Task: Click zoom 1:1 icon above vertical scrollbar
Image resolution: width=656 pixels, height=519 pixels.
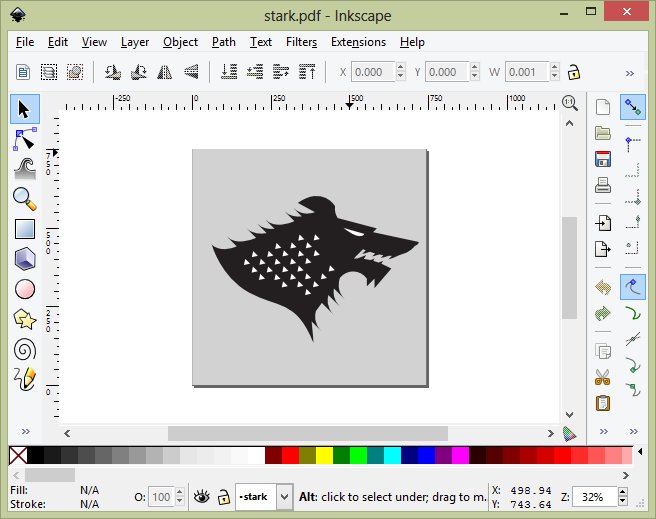Action: point(570,102)
